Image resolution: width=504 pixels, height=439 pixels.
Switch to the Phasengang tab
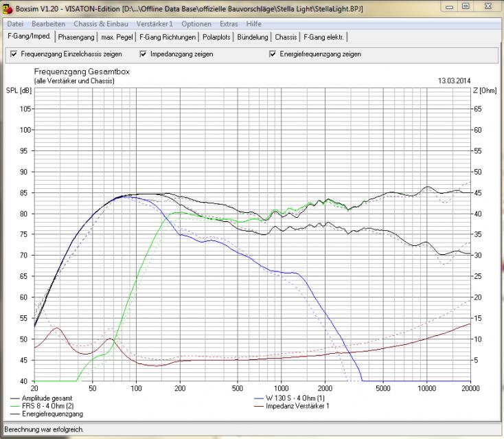point(76,36)
